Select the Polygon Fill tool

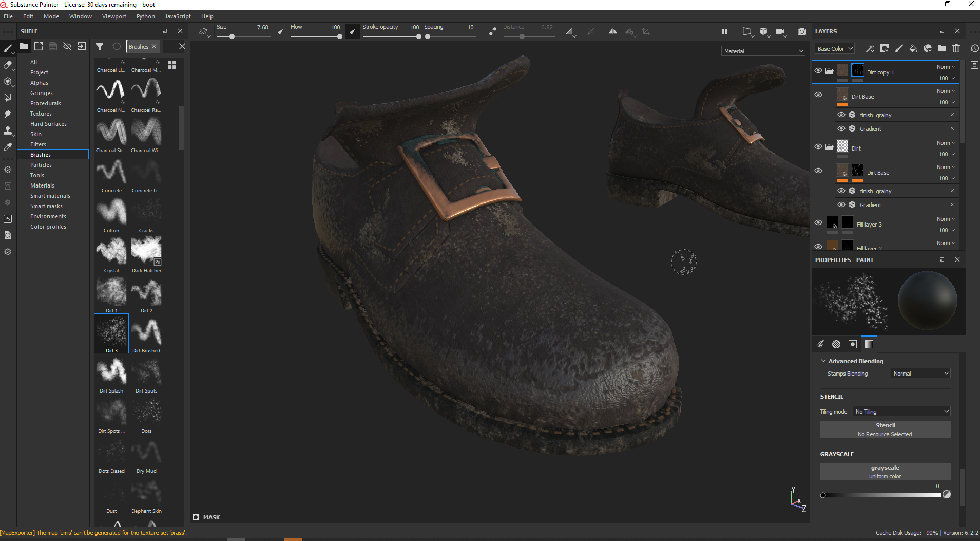(8, 98)
